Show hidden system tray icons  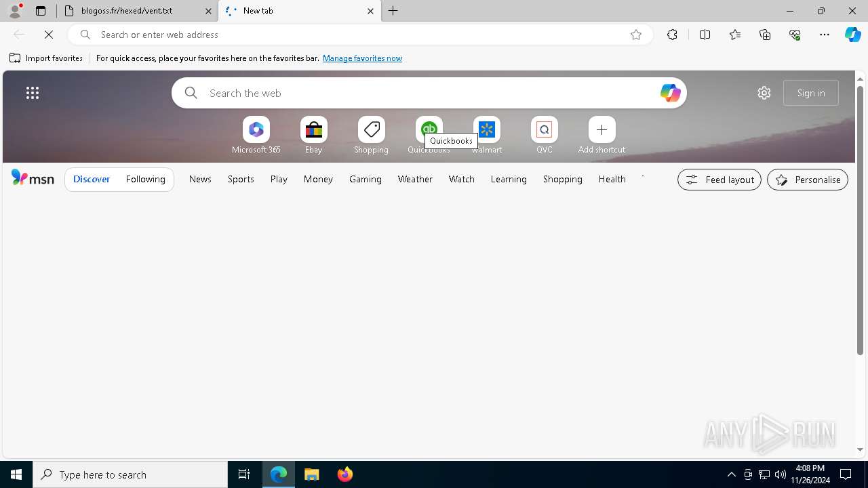[x=731, y=474]
